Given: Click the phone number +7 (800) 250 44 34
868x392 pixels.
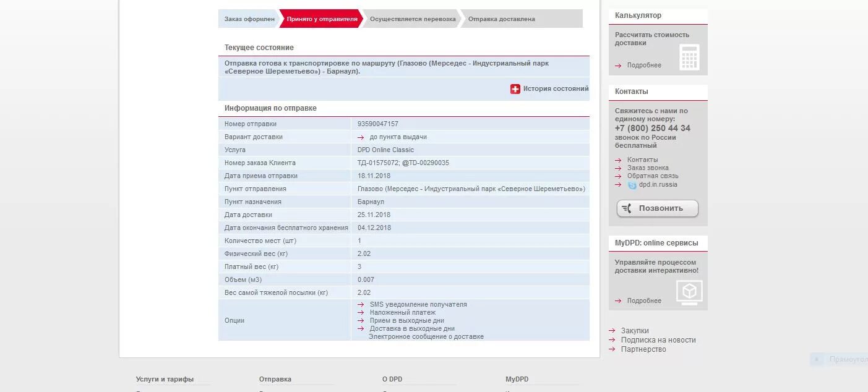Looking at the screenshot, I should coord(653,129).
